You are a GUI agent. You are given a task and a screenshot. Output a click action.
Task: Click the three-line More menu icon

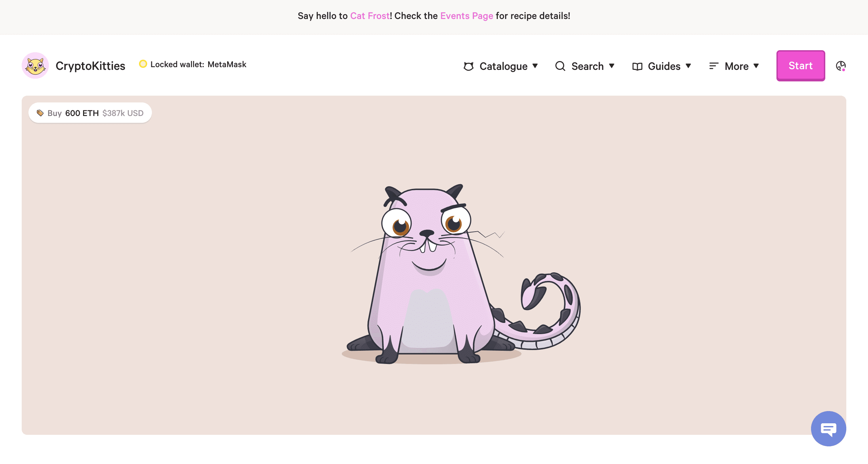pyautogui.click(x=714, y=66)
